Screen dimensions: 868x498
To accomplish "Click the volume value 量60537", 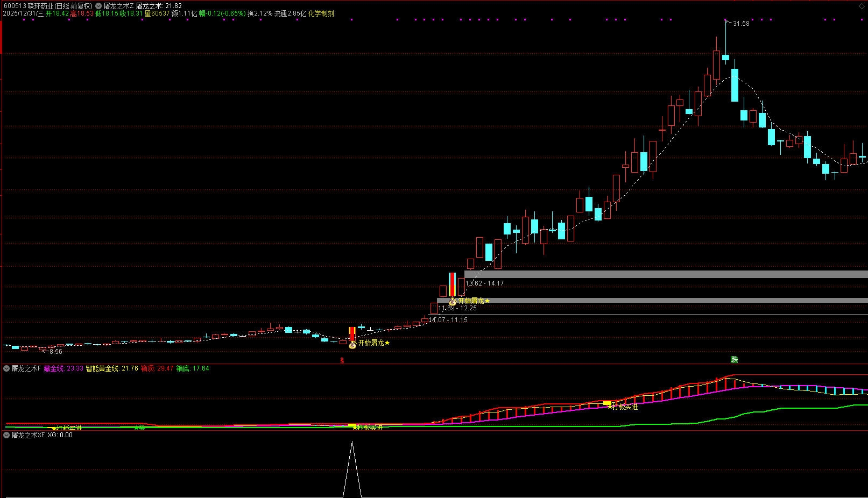I will point(157,13).
